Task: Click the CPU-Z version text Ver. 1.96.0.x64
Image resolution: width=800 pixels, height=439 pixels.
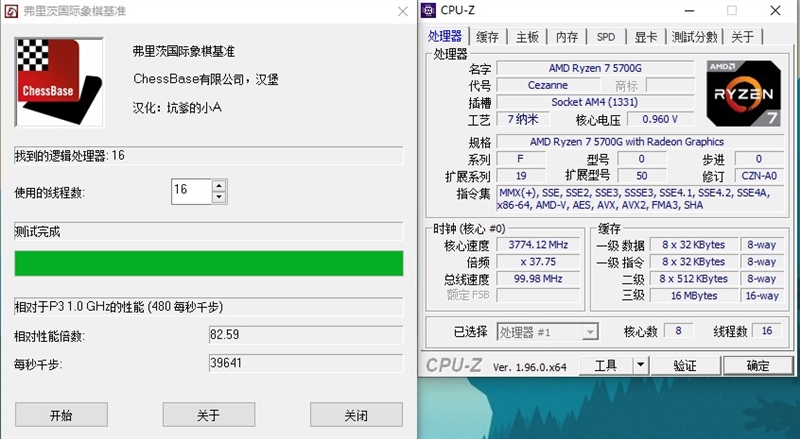Action: pyautogui.click(x=530, y=367)
